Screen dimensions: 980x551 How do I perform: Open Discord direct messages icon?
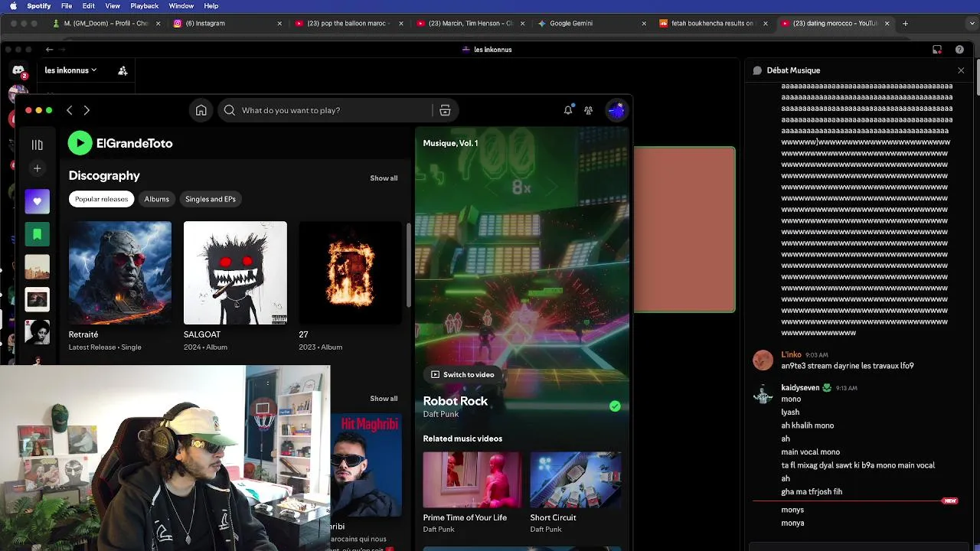pyautogui.click(x=18, y=70)
